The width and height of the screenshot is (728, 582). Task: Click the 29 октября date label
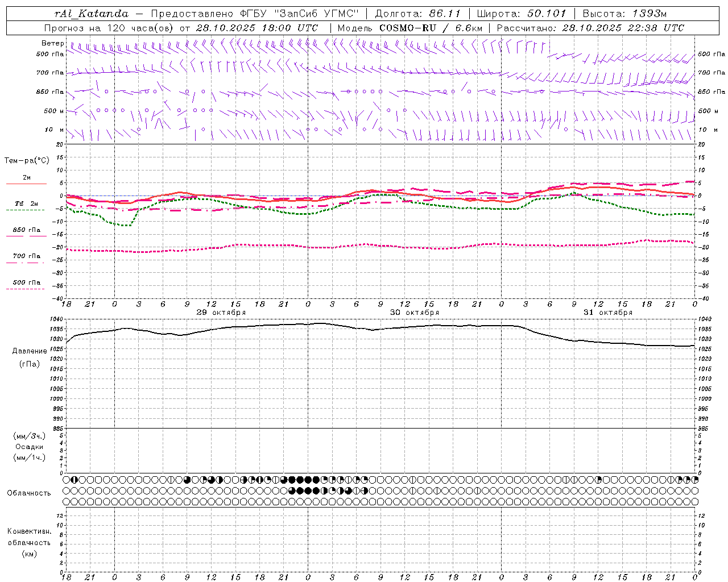point(221,313)
